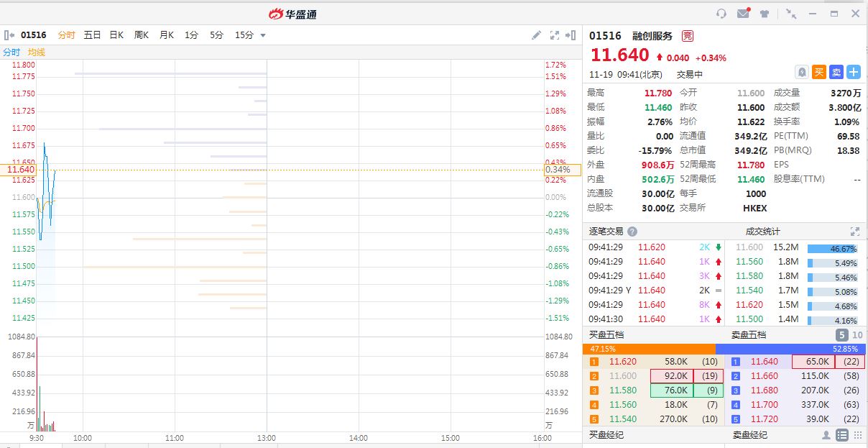Viewport: 868px width, 448px height.
Task: Open the messages envelope icon
Action: pyautogui.click(x=743, y=14)
